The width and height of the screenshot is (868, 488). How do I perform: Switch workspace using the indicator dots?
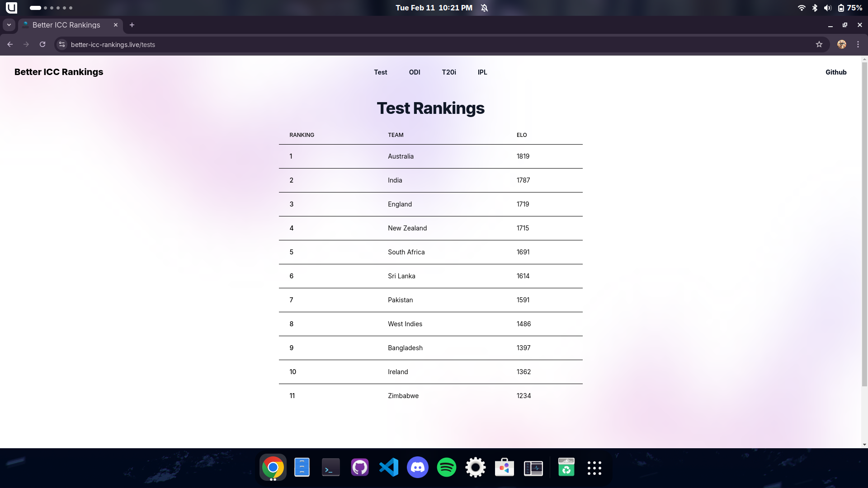(x=51, y=8)
